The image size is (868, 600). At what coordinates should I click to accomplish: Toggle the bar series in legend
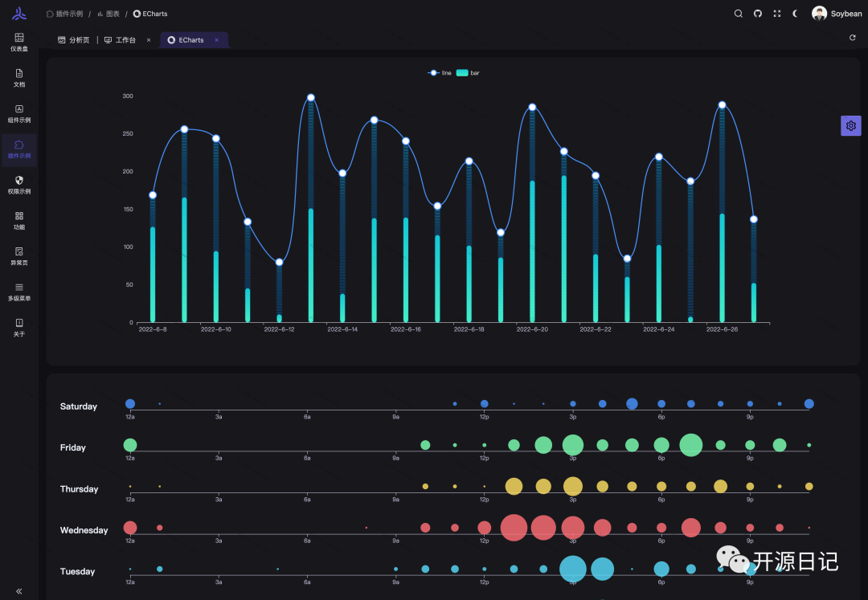(469, 73)
